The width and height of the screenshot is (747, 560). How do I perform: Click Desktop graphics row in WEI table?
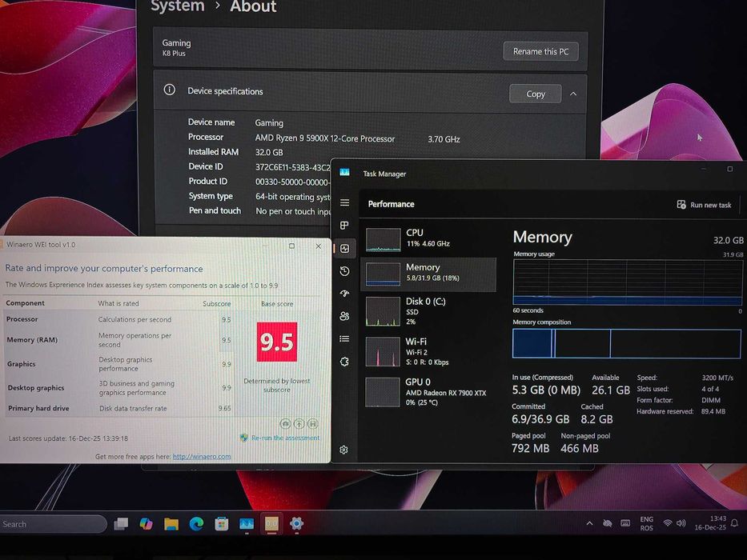(118, 388)
